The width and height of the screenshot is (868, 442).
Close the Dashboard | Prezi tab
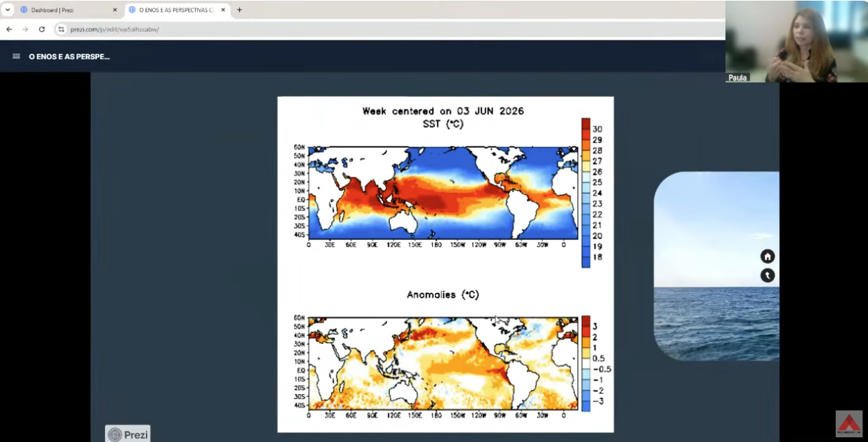coord(114,10)
